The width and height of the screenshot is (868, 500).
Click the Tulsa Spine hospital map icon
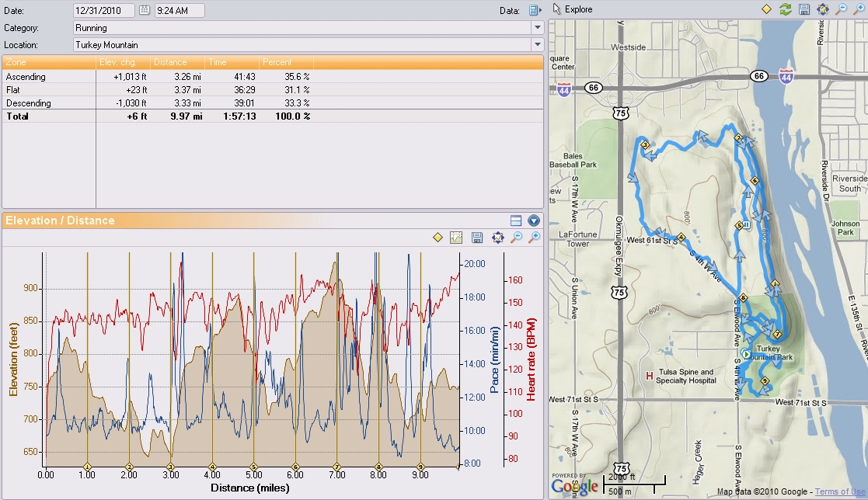(x=650, y=376)
